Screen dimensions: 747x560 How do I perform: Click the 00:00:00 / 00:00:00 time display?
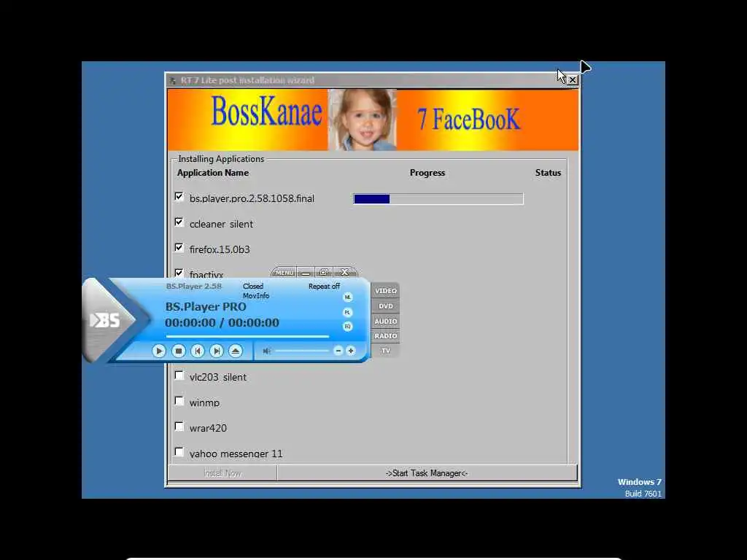(x=222, y=323)
